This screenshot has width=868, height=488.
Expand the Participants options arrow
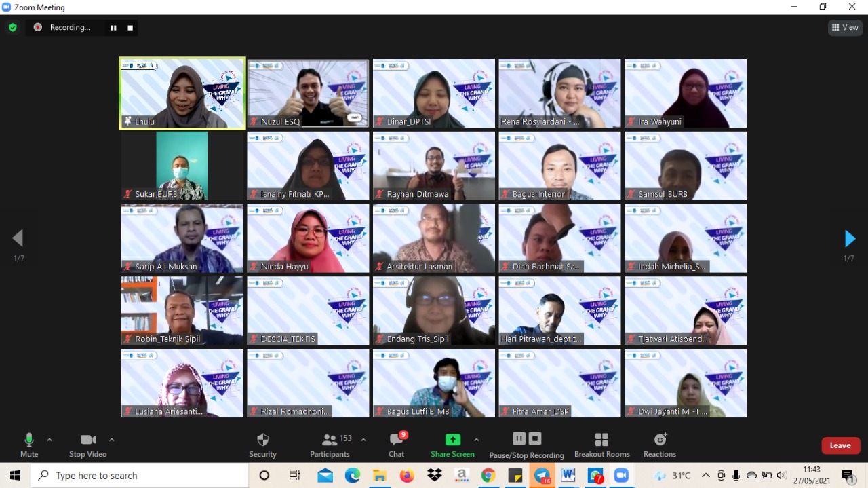(363, 440)
